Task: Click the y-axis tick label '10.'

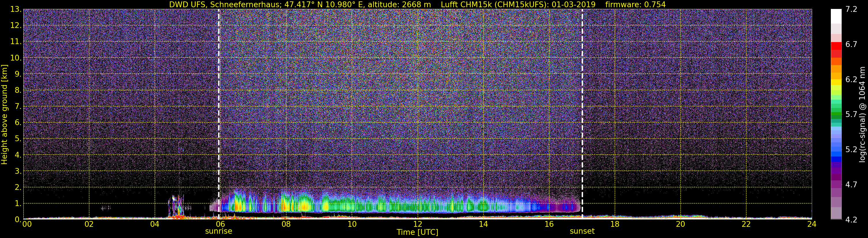Action: coord(16,58)
